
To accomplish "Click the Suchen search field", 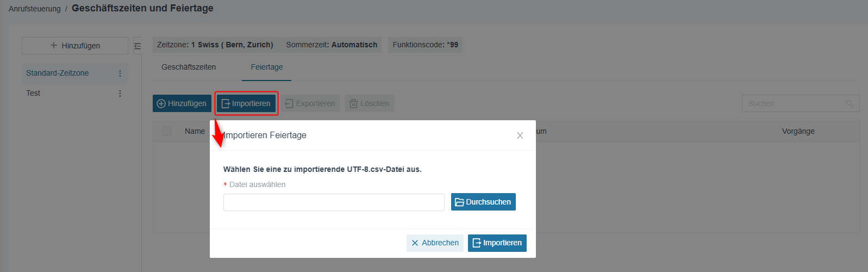I will coord(801,103).
